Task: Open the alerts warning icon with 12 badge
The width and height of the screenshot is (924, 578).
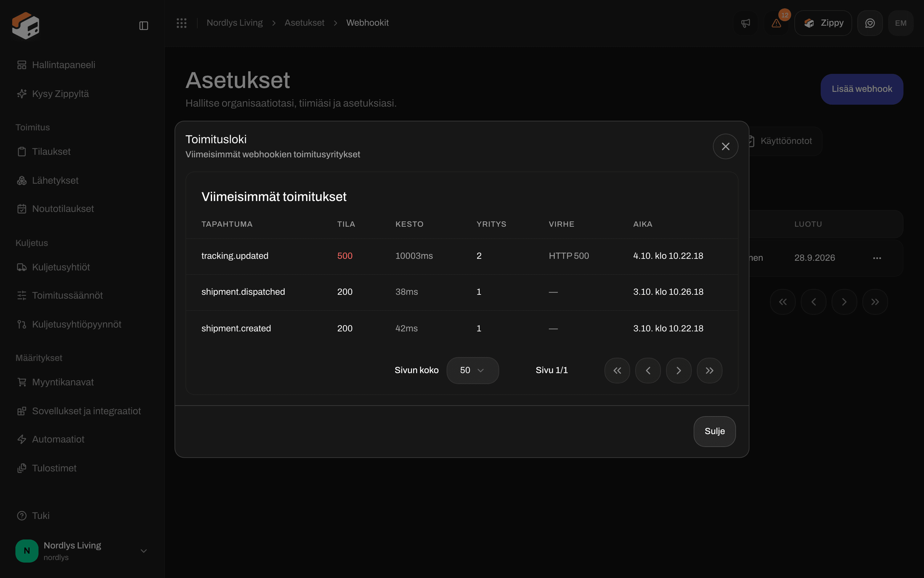Action: (776, 23)
